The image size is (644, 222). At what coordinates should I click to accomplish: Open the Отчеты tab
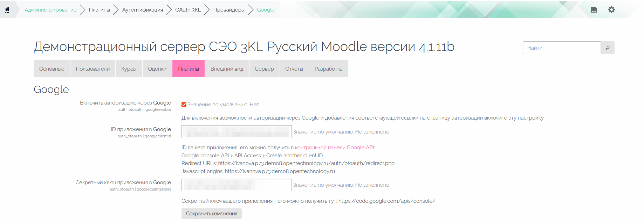click(x=294, y=69)
